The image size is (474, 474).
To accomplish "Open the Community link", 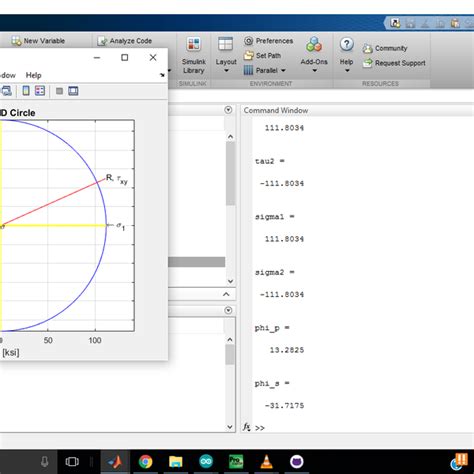I will 385,48.
